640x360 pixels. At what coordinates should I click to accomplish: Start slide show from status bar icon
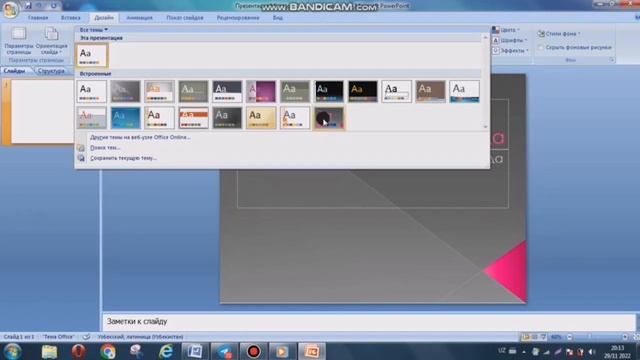tap(543, 337)
